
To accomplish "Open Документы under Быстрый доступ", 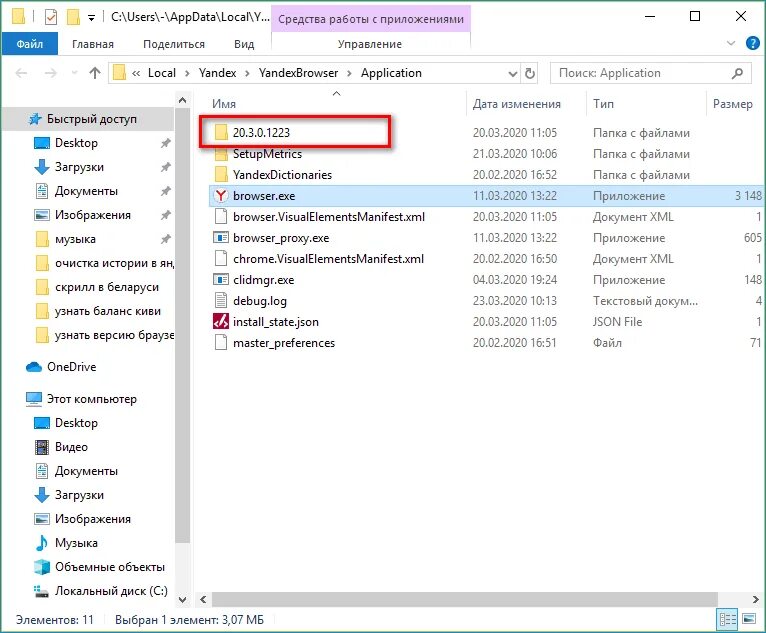I will click(86, 191).
